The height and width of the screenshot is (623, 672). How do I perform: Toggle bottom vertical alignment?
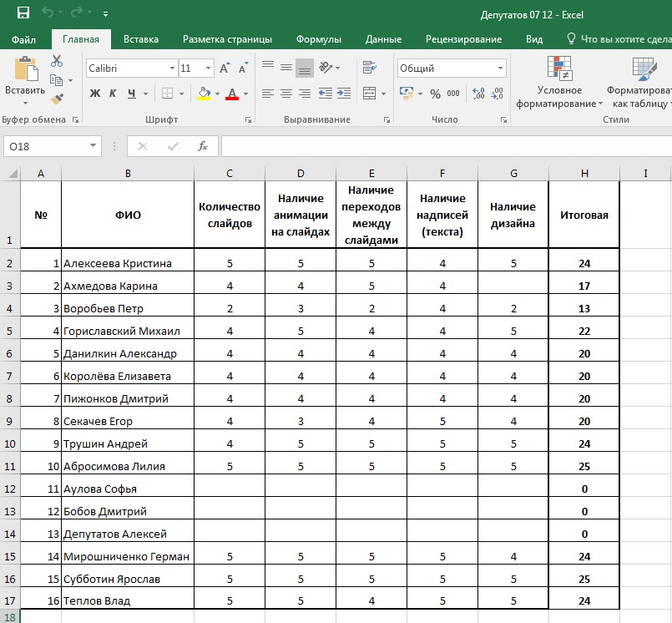tap(305, 68)
